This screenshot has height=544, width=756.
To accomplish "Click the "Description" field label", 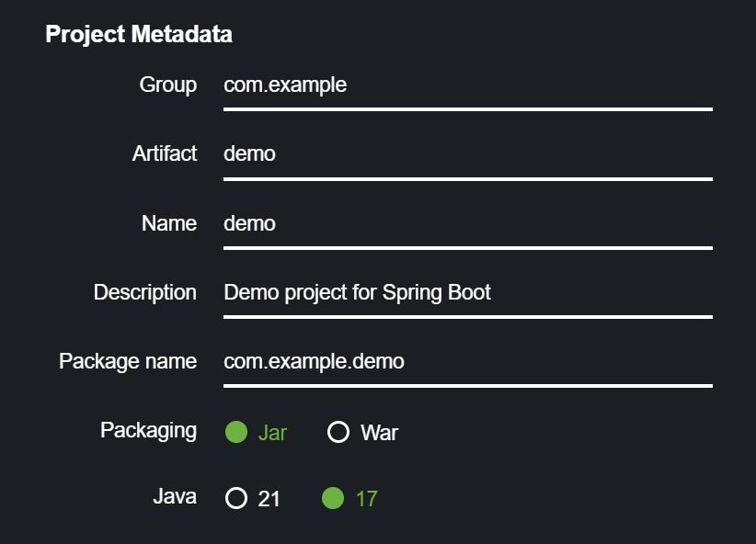I will click(x=145, y=292).
